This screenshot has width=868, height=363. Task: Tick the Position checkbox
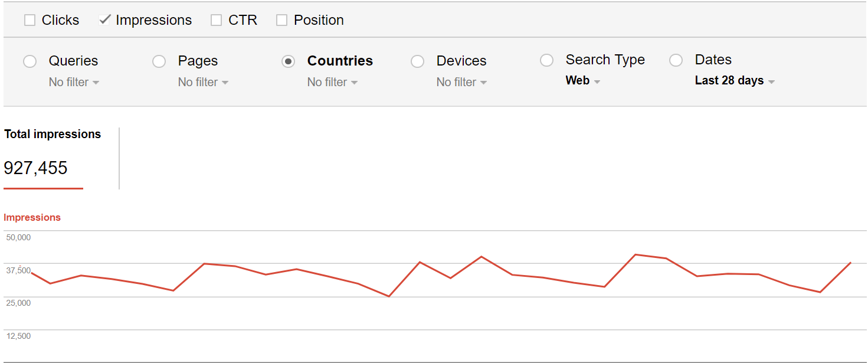click(282, 20)
